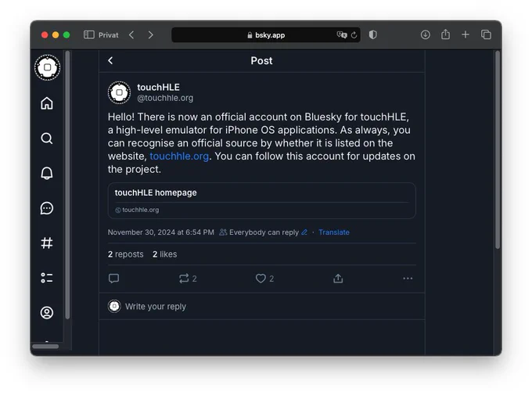
Task: Open page translation icon in address bar
Action: coord(342,34)
